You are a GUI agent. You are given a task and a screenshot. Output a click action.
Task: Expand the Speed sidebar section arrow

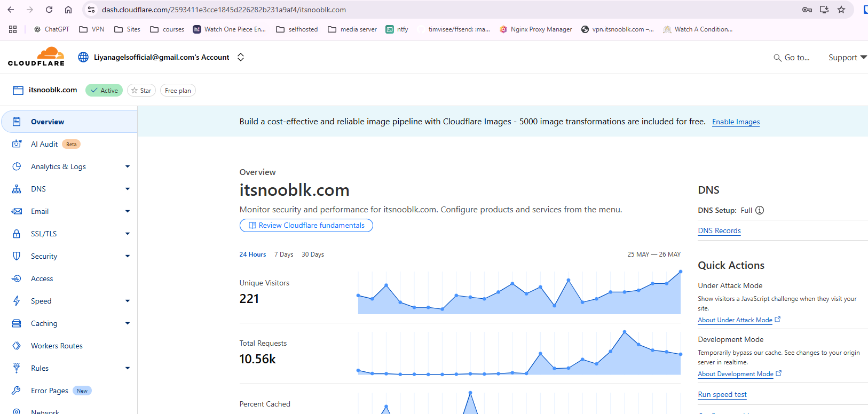point(128,301)
